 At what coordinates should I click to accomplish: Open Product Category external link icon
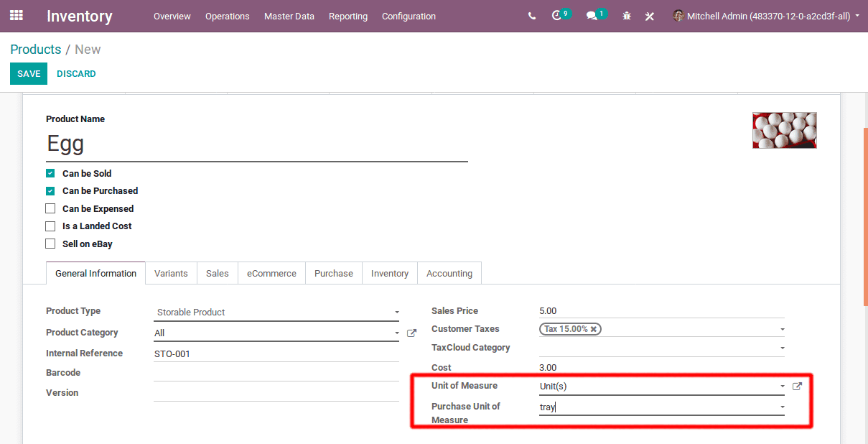(411, 333)
